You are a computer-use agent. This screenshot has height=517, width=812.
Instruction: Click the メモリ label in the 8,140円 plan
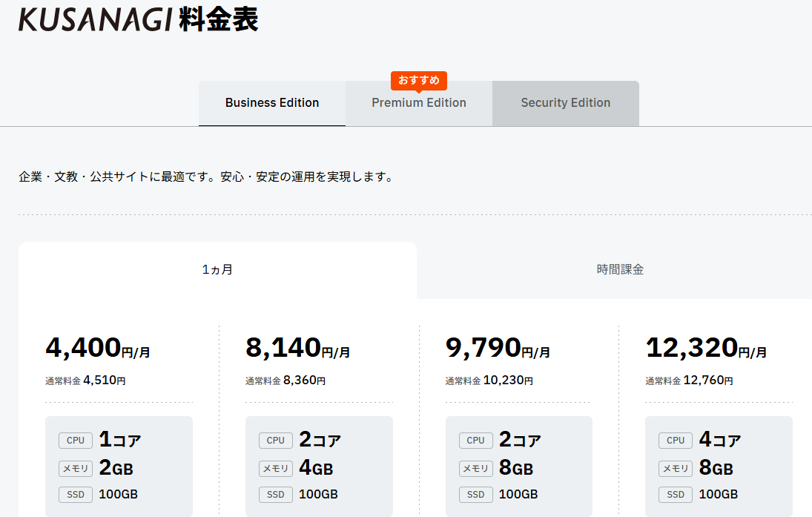pyautogui.click(x=276, y=468)
